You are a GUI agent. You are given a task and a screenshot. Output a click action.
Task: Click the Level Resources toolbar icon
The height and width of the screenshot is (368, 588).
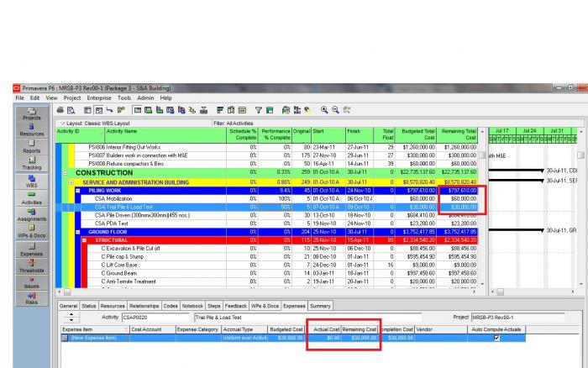coord(297,110)
